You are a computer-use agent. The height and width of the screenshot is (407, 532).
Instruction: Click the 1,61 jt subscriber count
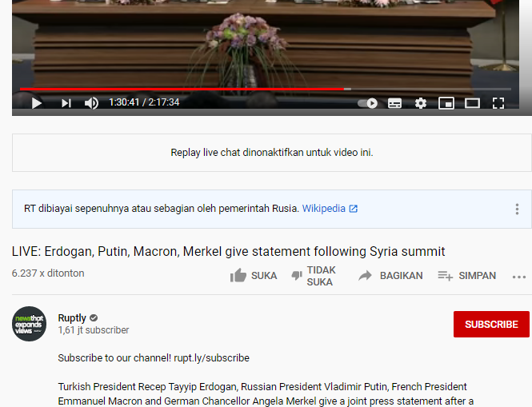94,330
